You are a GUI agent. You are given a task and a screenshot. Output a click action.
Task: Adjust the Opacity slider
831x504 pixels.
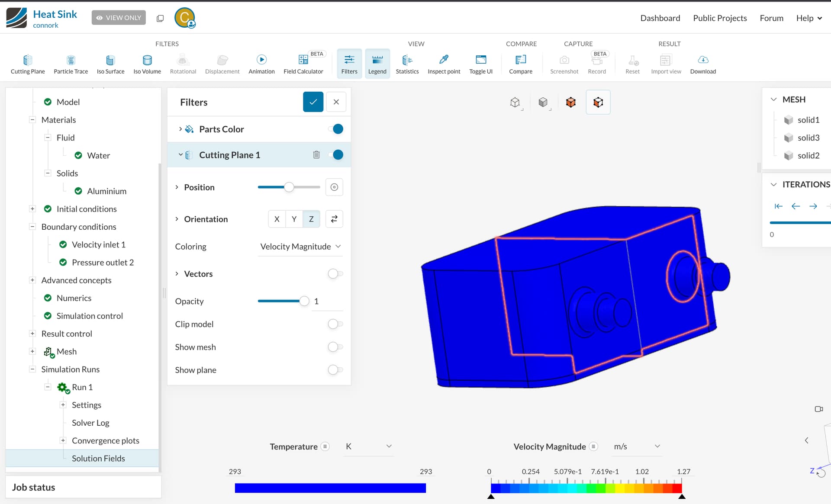point(304,301)
